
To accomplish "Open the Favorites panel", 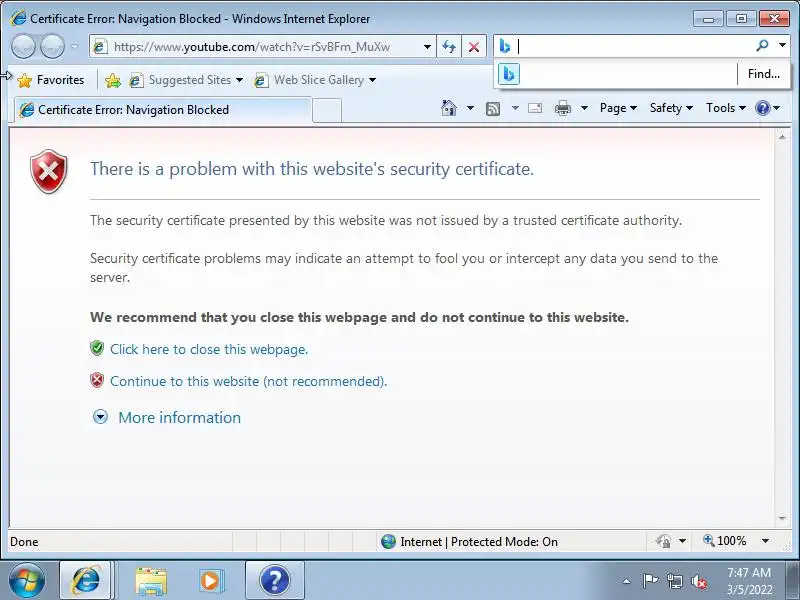I will [51, 80].
